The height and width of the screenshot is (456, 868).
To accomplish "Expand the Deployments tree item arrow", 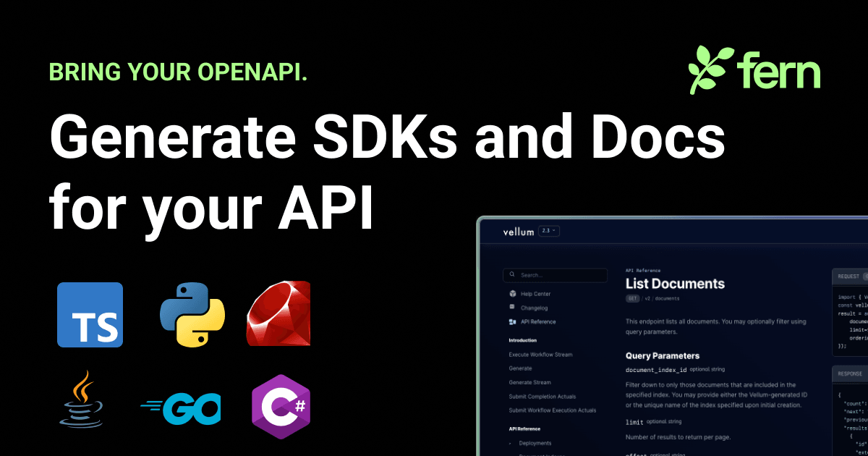I will click(x=511, y=443).
